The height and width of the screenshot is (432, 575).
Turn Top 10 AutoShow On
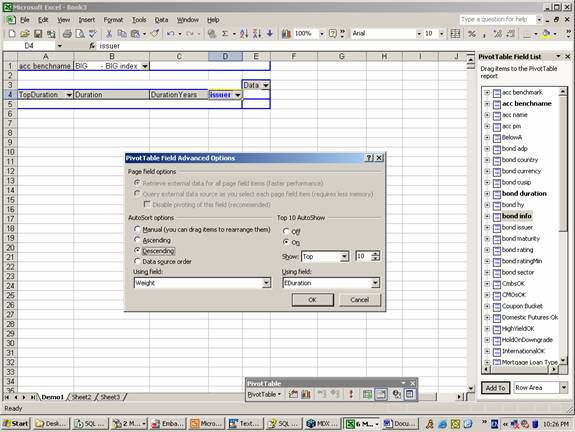click(x=286, y=242)
